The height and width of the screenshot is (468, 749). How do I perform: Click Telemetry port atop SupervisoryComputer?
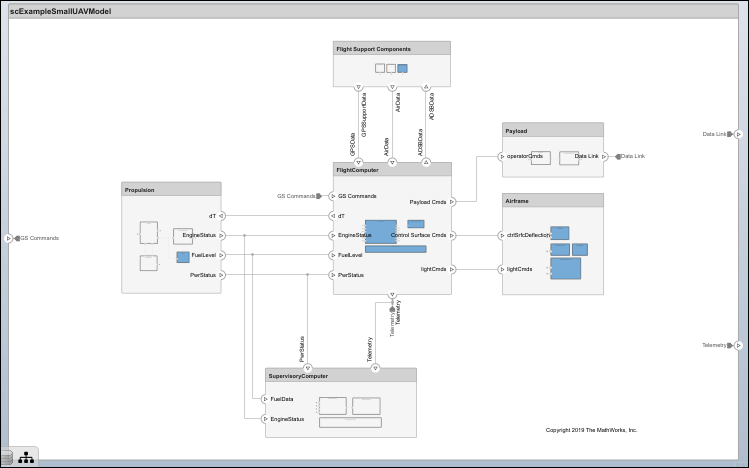(375, 368)
